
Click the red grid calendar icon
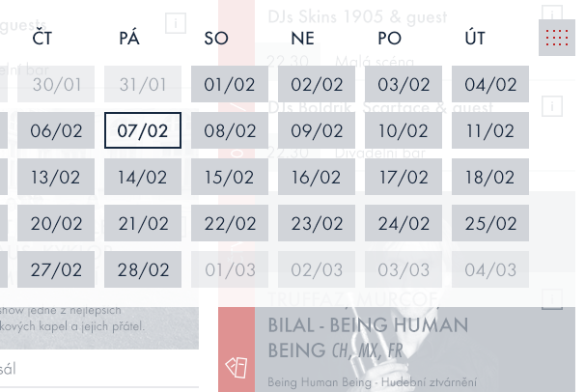[x=556, y=39]
